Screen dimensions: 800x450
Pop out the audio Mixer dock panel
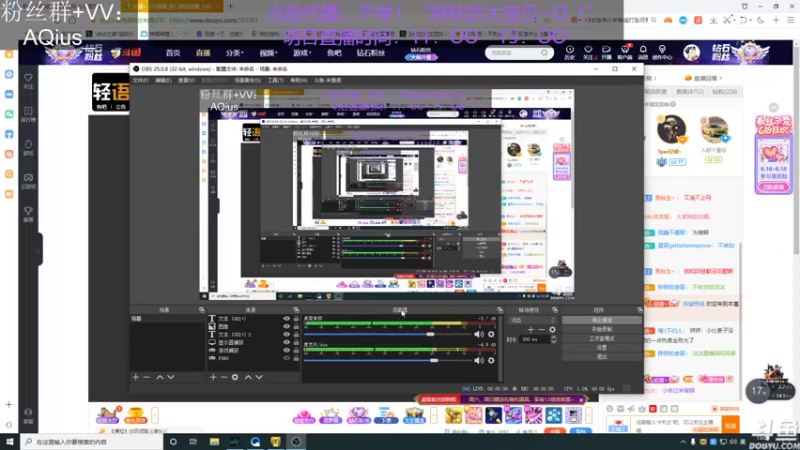point(499,310)
